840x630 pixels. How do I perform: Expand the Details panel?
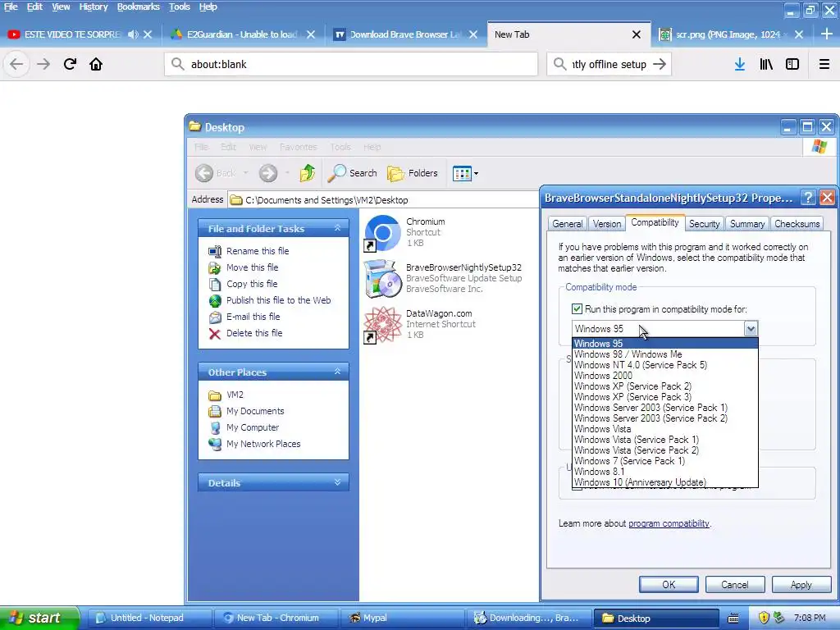(x=337, y=482)
